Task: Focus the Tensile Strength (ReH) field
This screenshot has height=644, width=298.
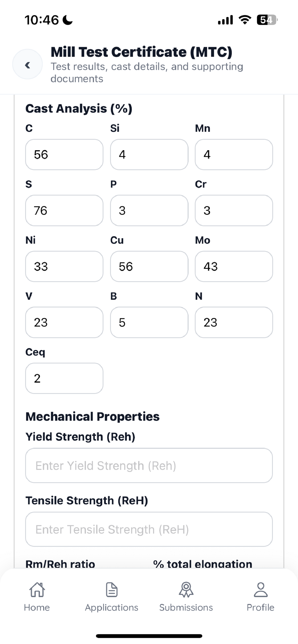Action: click(x=149, y=529)
